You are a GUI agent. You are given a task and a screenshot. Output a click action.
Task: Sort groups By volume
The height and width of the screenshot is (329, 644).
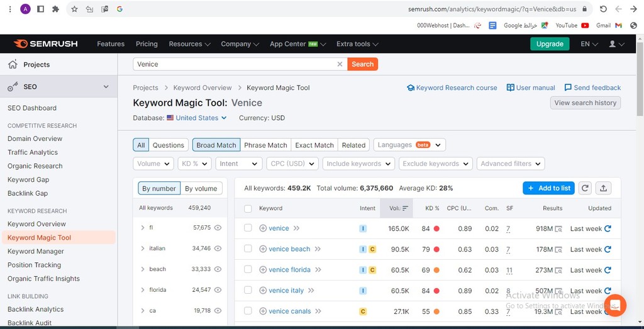[x=201, y=189]
